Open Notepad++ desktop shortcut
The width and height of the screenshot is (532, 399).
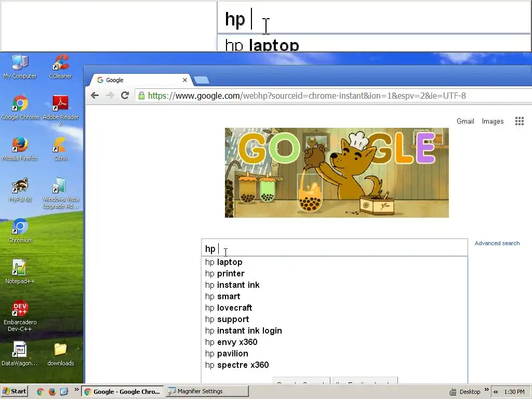click(x=20, y=272)
